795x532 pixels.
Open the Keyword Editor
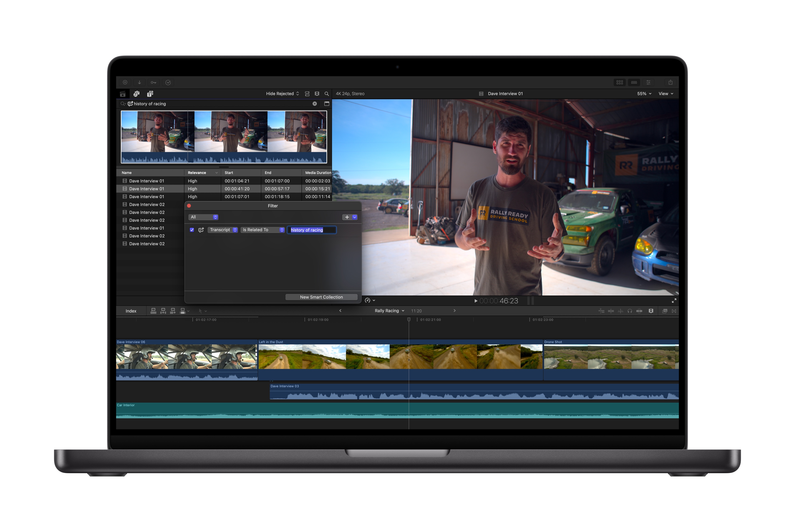(154, 82)
